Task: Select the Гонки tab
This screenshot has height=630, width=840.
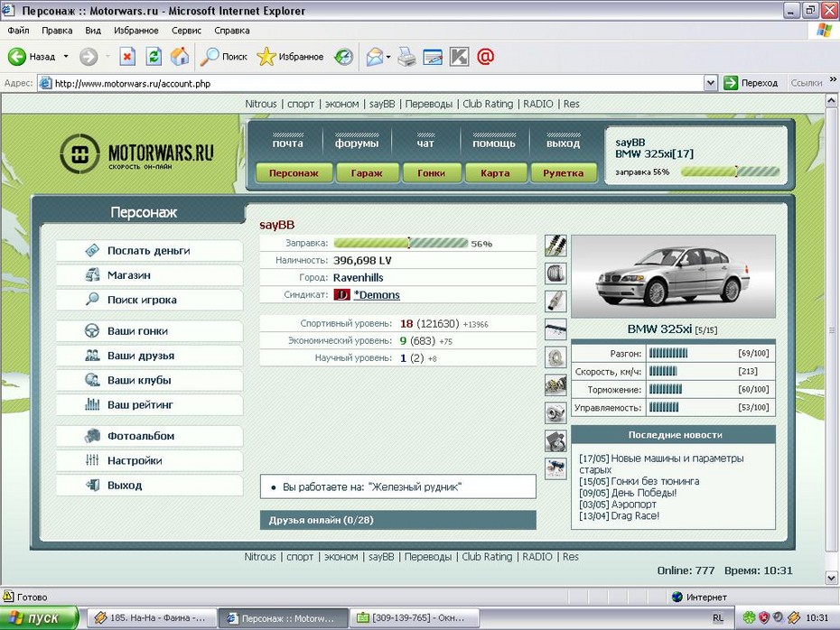Action: coord(431,173)
